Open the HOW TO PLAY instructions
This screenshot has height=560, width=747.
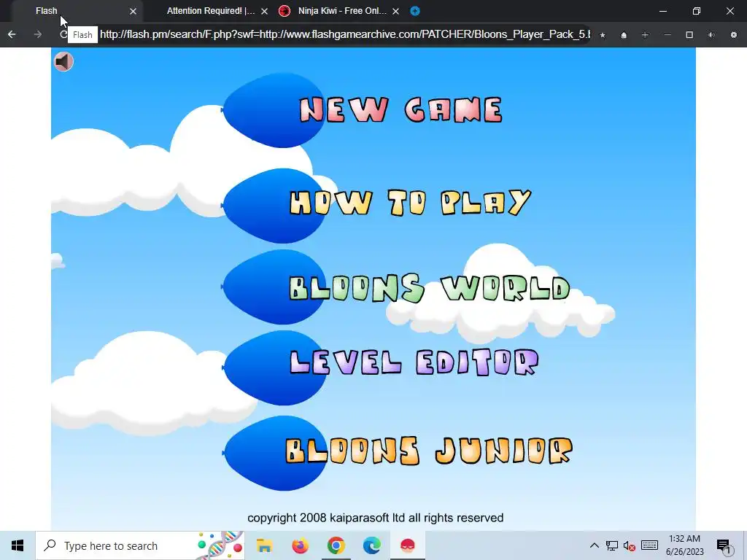[x=410, y=203]
